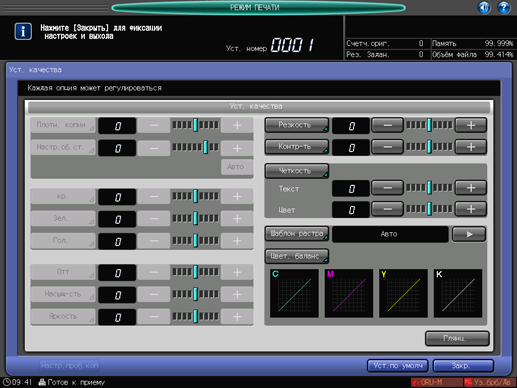Decrease Контр-ть with the minus button

tap(387, 147)
